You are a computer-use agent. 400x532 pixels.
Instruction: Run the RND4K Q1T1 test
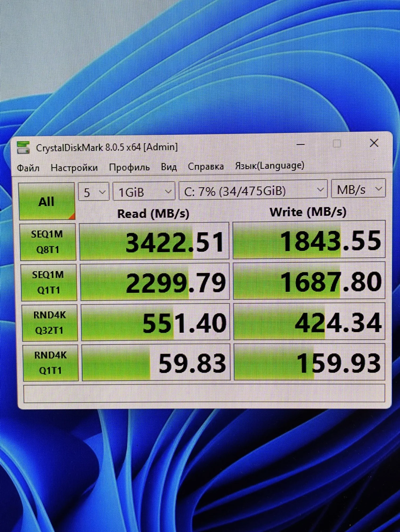[51, 363]
